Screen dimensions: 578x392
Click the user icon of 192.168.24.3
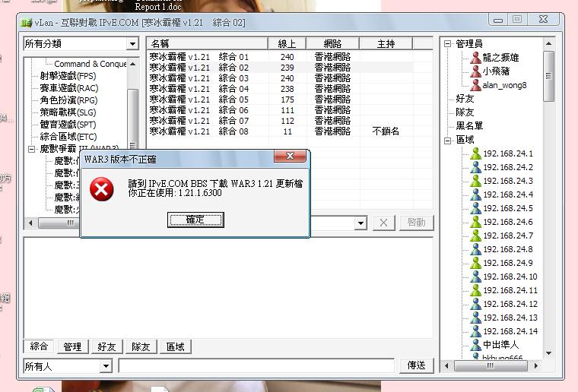(x=475, y=181)
